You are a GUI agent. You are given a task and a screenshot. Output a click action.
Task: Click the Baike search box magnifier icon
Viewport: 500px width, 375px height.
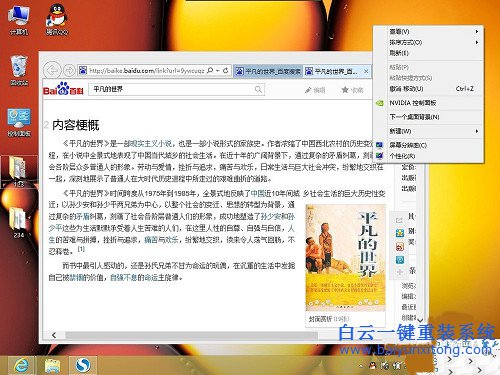[258, 89]
